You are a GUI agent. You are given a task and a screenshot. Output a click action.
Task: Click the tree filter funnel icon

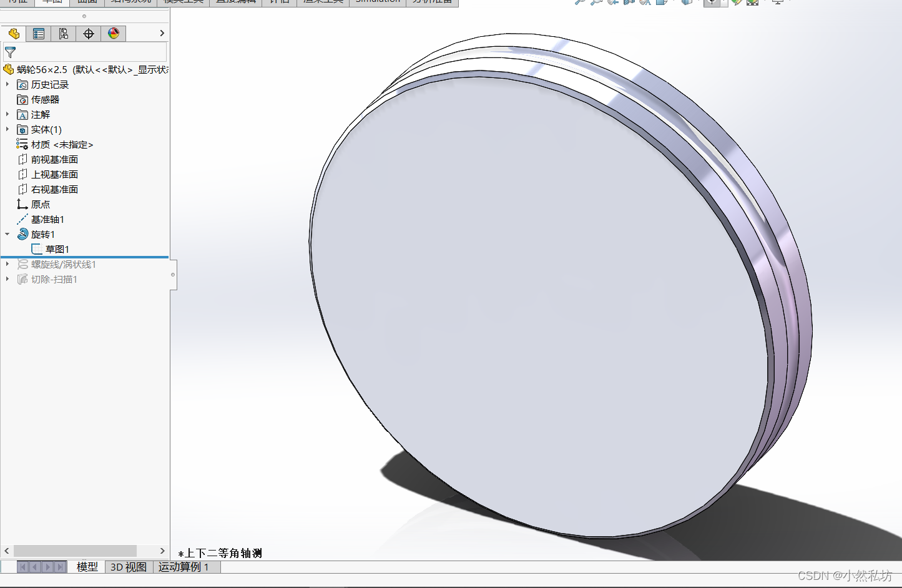point(10,52)
